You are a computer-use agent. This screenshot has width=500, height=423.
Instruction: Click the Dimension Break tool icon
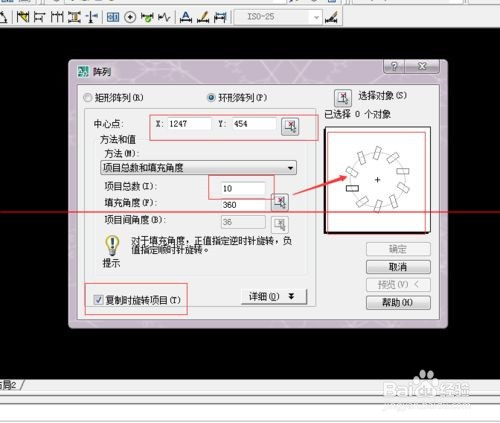[x=91, y=17]
